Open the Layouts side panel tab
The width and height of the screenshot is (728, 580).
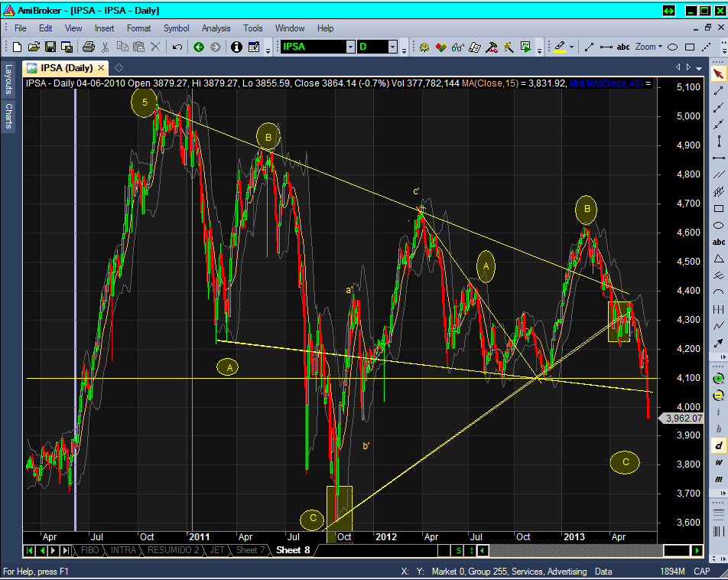point(8,80)
